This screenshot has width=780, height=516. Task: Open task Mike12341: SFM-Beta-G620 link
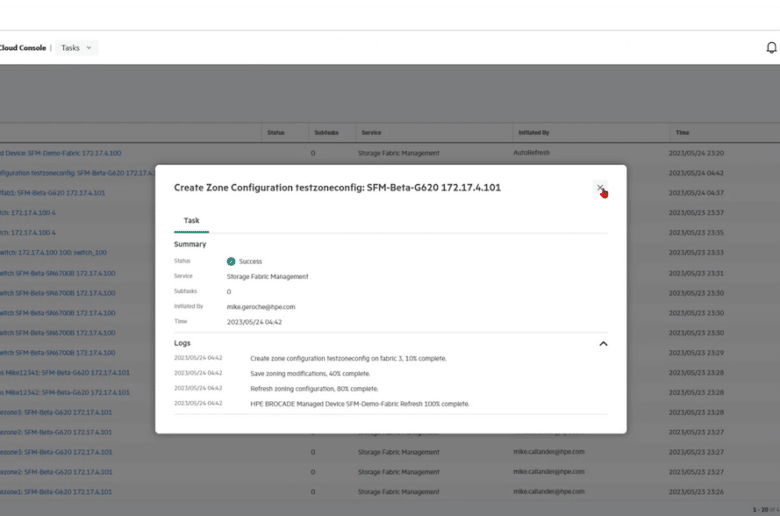pos(65,373)
